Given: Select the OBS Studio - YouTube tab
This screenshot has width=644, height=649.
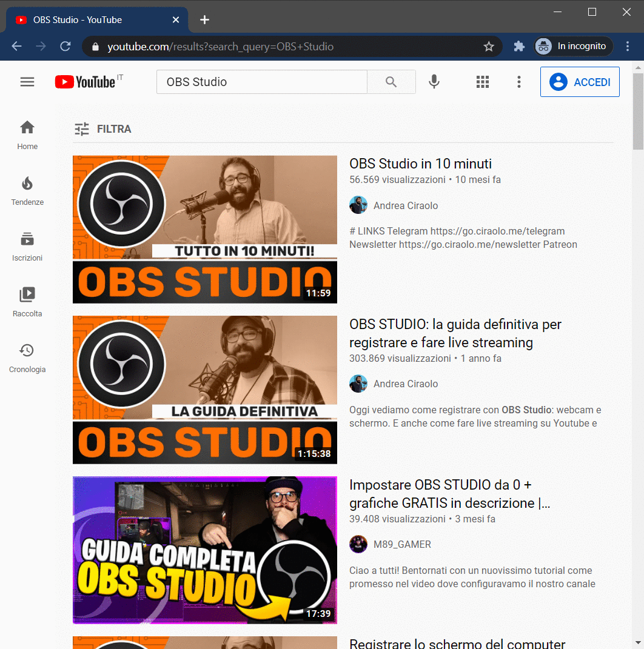Looking at the screenshot, I should 96,20.
